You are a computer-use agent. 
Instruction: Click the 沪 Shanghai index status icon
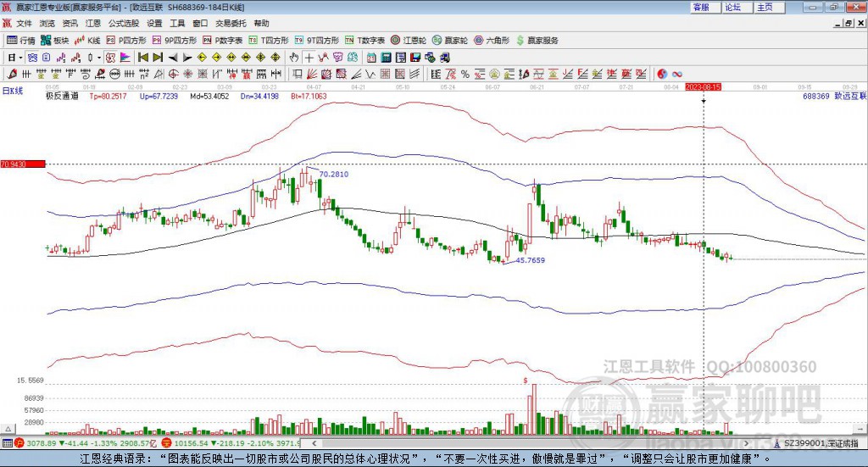19,443
